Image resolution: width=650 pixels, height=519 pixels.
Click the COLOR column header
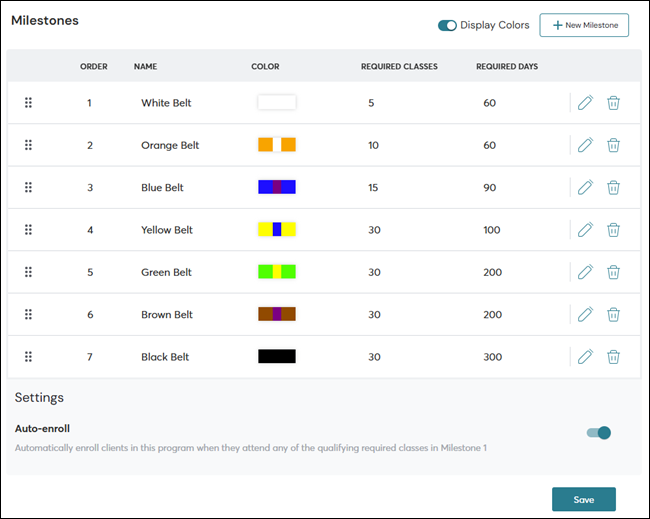[x=265, y=66]
